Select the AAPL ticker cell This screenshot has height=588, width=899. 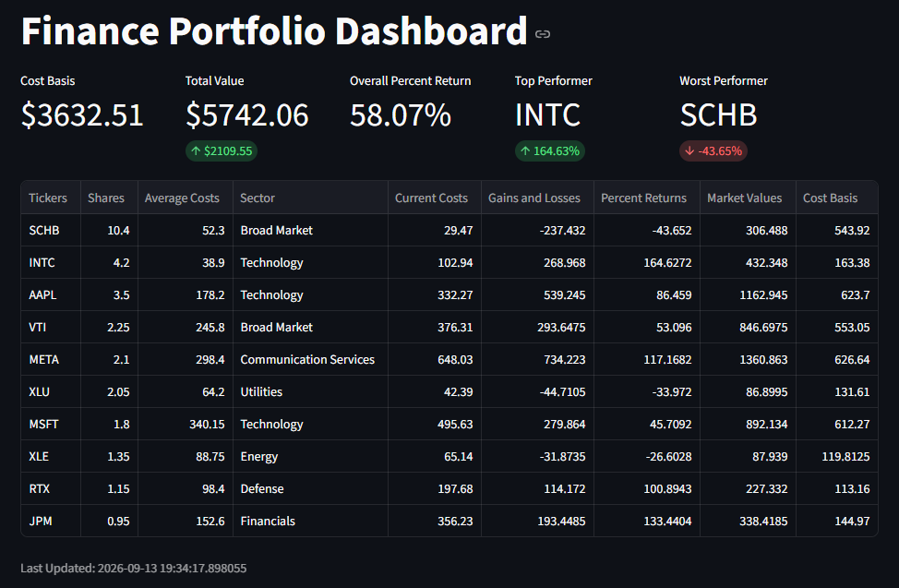51,294
